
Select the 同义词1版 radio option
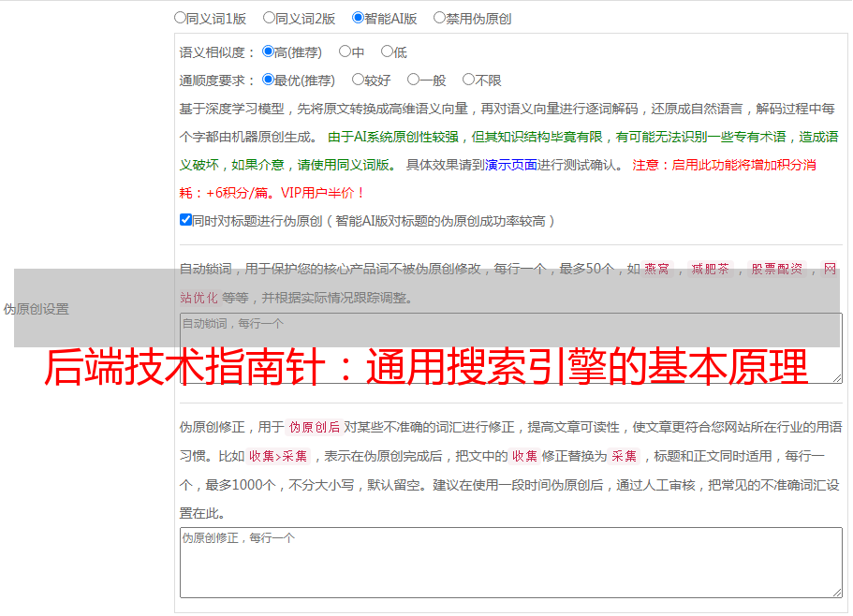click(x=180, y=18)
